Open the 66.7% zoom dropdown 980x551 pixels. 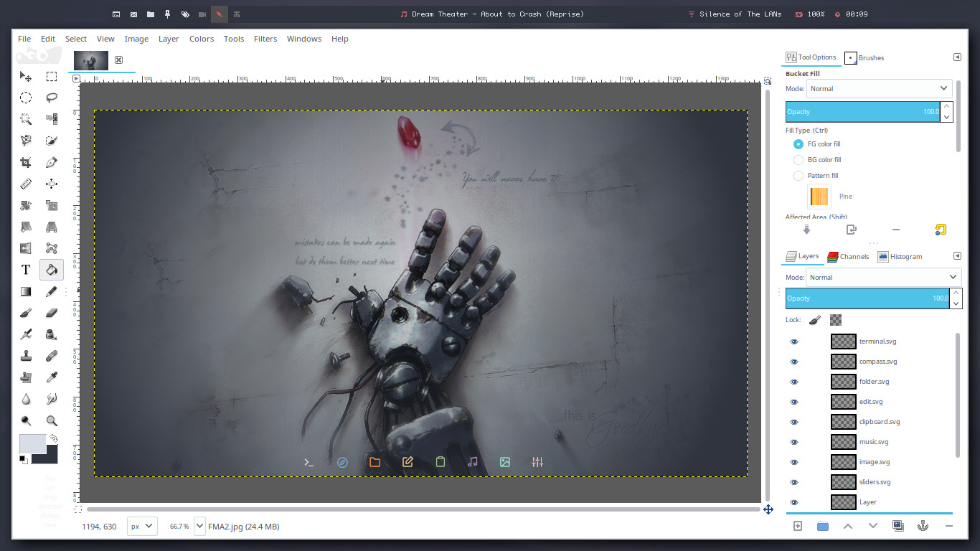[199, 526]
